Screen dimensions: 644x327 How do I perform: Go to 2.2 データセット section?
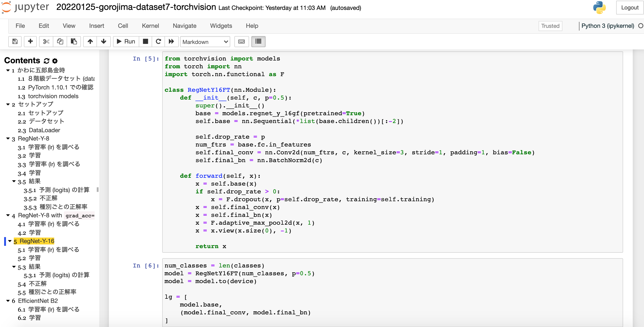coord(41,121)
